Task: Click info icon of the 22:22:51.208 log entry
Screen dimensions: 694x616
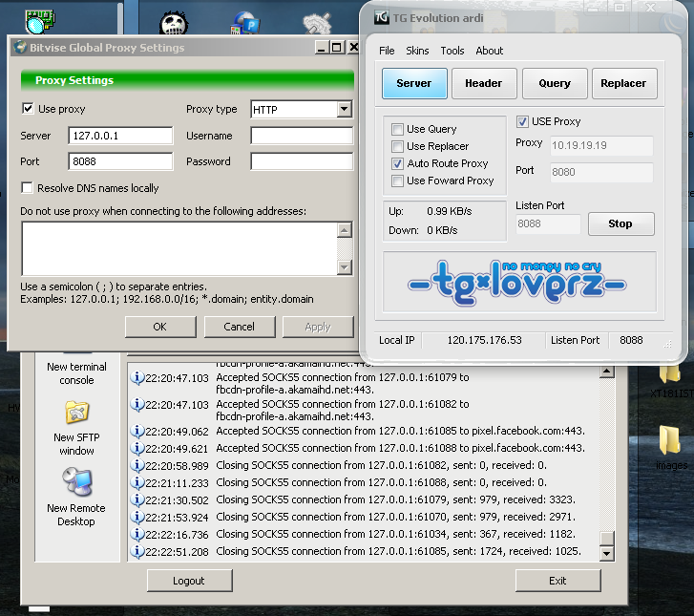Action: tap(137, 551)
